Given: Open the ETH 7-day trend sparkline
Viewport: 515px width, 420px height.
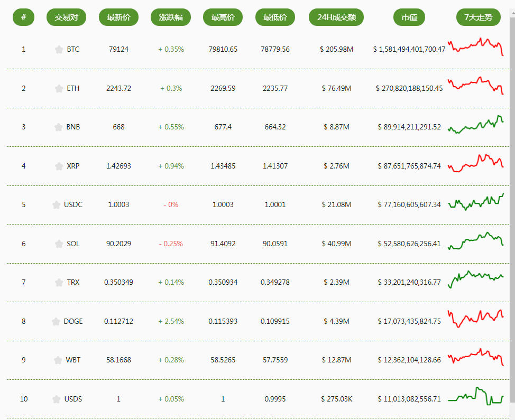Looking at the screenshot, I should coord(476,85).
